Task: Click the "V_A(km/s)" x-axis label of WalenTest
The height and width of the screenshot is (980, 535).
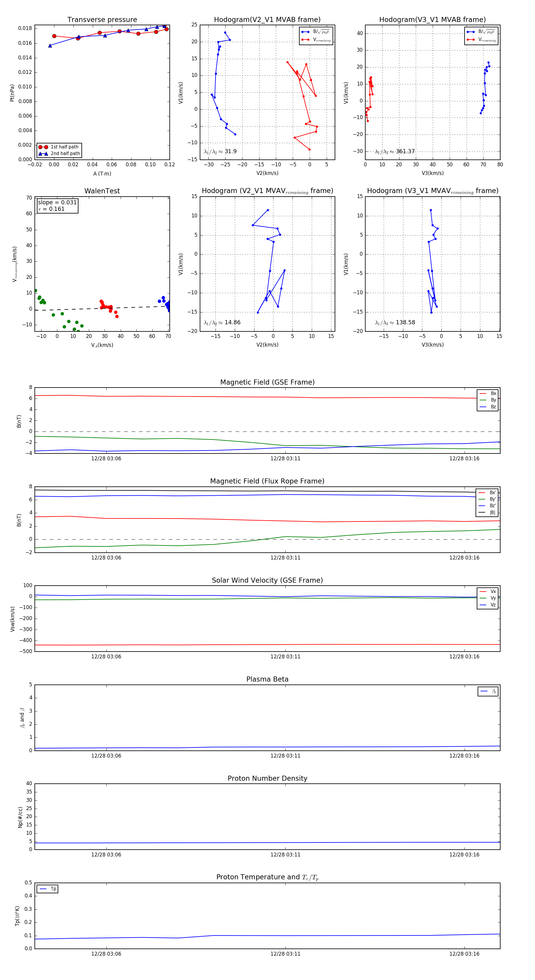Action: 102,345
